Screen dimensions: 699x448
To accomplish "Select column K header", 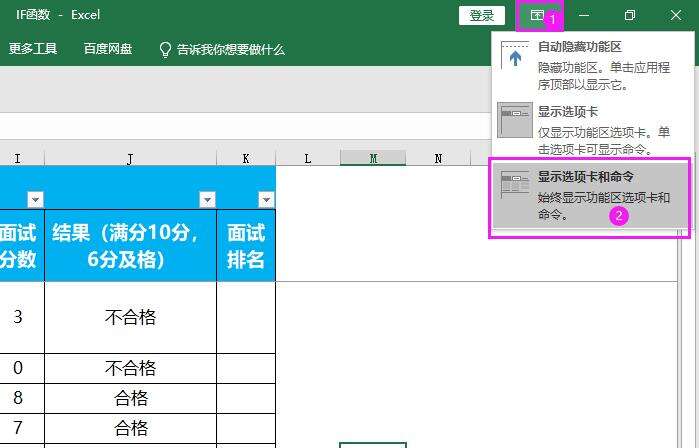I will [246, 159].
